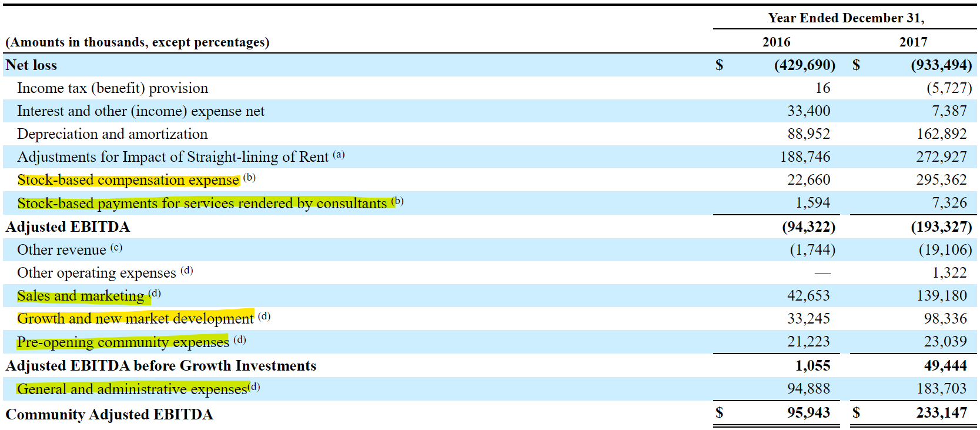Click Pre-opening community expenses label

pos(123,342)
